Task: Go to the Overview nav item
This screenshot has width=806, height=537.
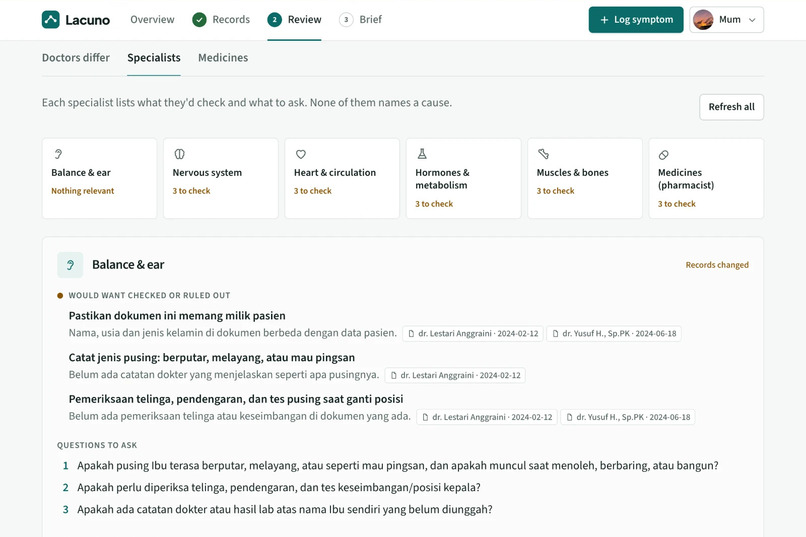Action: (152, 20)
